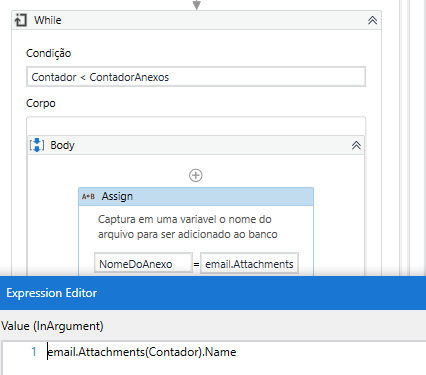Click the Corpo label
The width and height of the screenshot is (426, 375).
click(41, 103)
